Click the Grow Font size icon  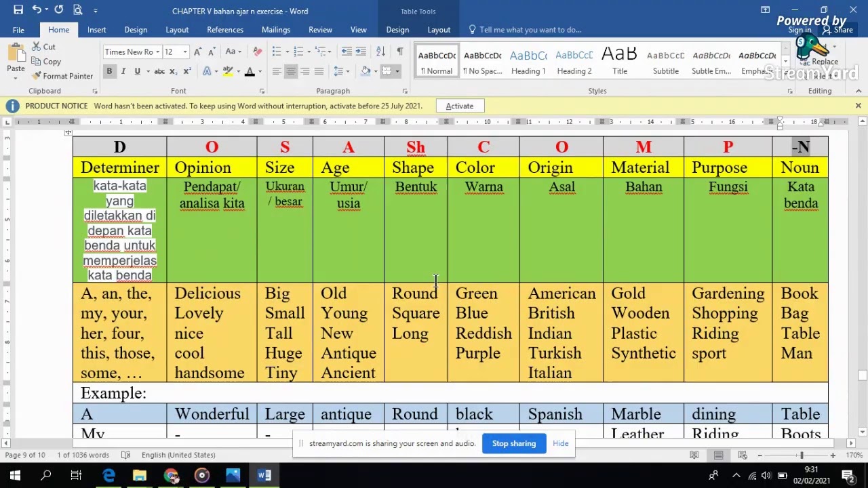tap(197, 52)
